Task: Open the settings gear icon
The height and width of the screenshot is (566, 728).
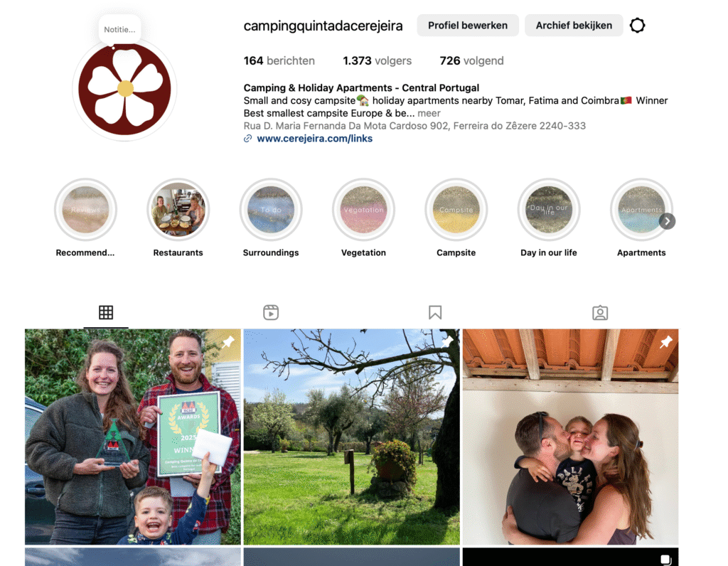Action: point(637,25)
